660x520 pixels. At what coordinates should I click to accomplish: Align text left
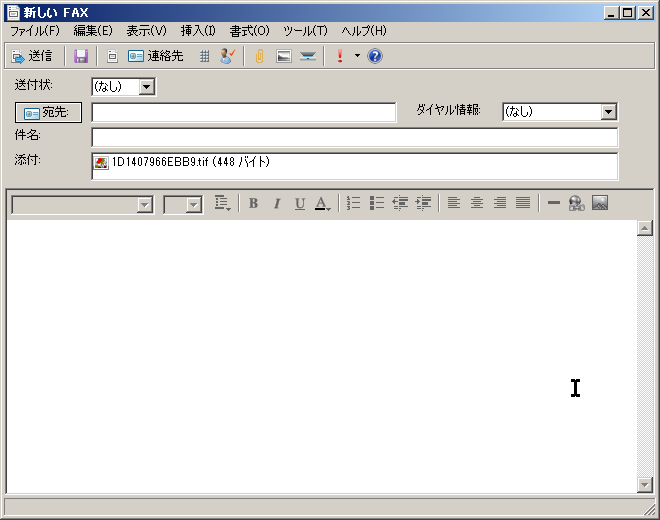click(x=453, y=203)
